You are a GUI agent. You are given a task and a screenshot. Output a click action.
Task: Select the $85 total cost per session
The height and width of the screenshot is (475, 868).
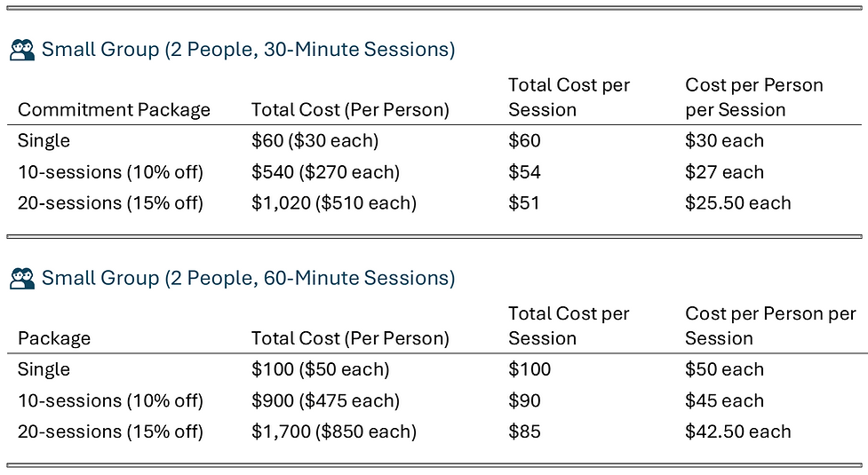524,431
